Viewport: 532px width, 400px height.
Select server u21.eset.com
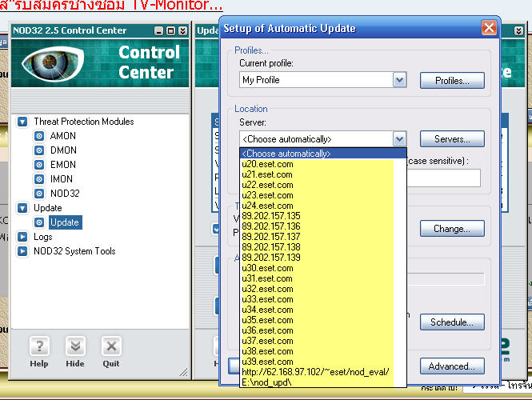tap(323, 174)
